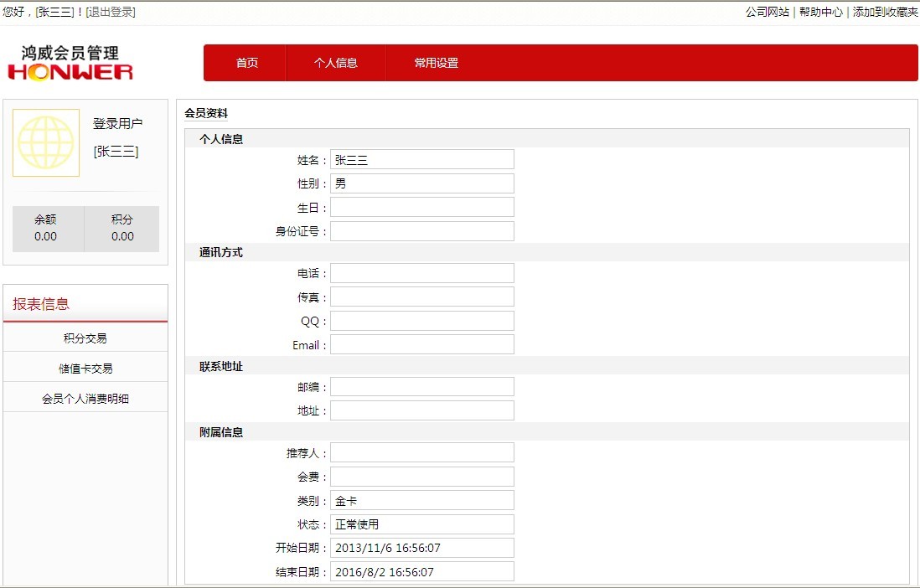This screenshot has height=588, width=920.
Task: Open 会员个人消费明细 report
Action: tap(85, 399)
